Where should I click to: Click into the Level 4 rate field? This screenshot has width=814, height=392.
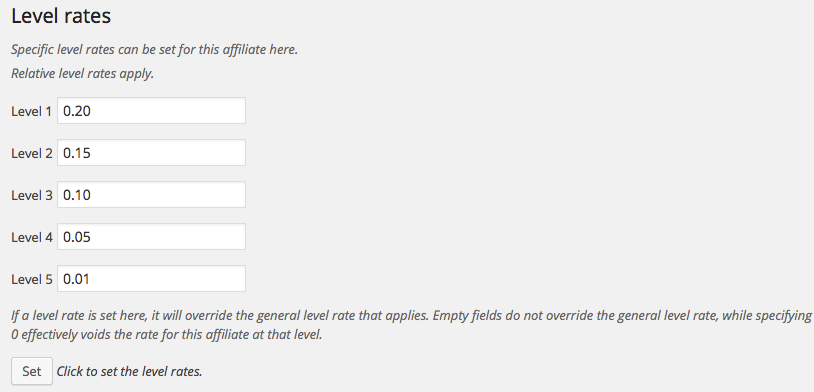(151, 237)
